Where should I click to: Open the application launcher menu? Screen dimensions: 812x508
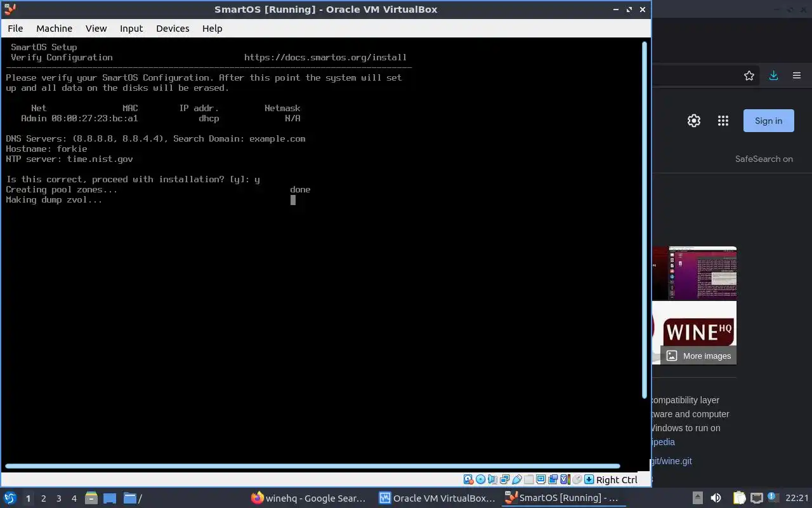[10, 498]
